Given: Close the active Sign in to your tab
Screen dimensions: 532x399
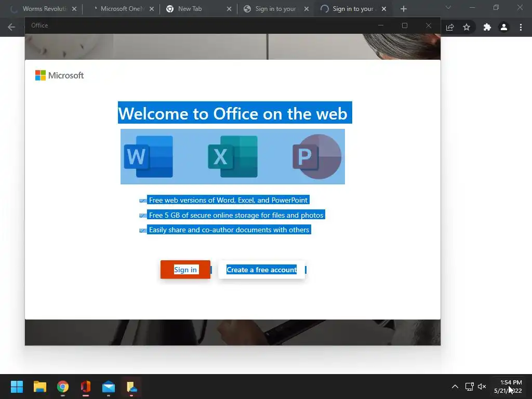Looking at the screenshot, I should [384, 9].
